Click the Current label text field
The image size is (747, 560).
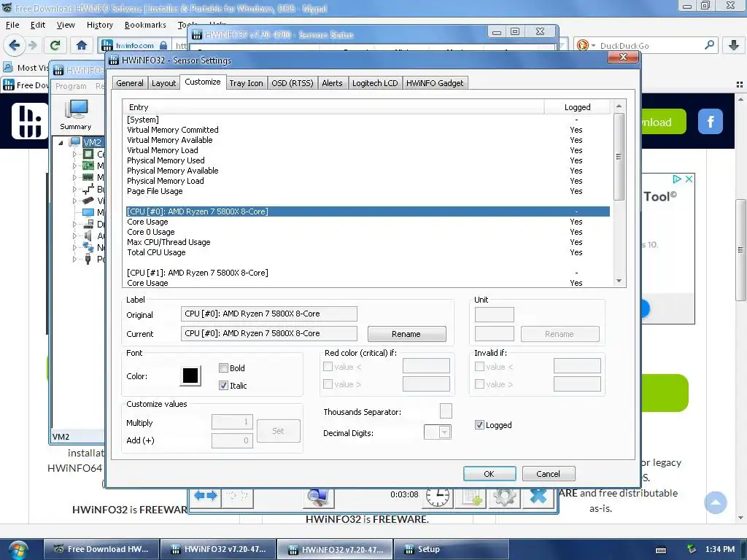pos(268,333)
